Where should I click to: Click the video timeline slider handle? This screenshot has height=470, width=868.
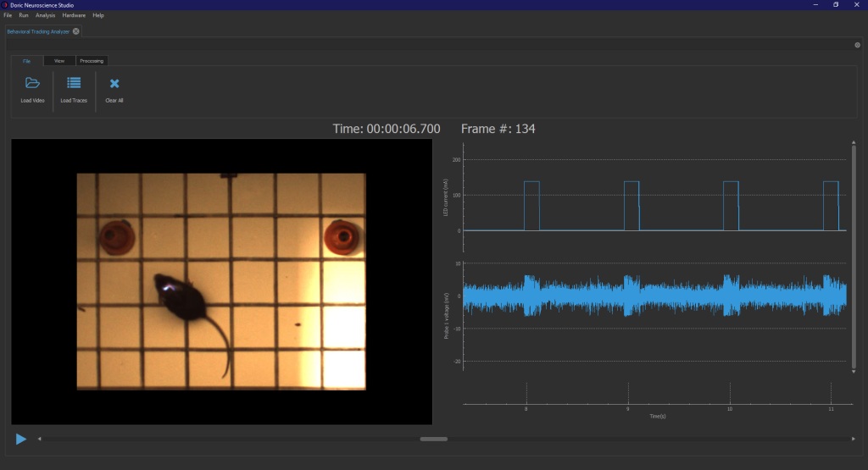pos(433,439)
